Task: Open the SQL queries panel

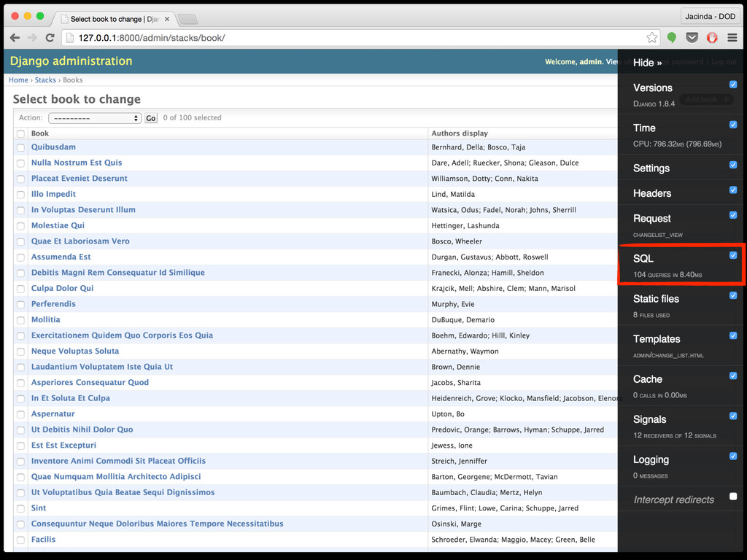Action: [643, 259]
